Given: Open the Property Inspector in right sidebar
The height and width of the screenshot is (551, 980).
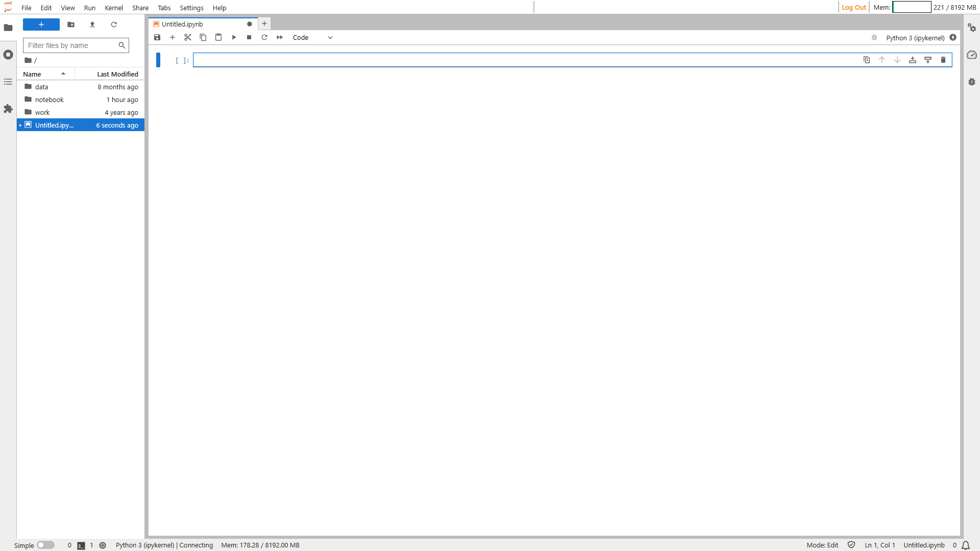Looking at the screenshot, I should coord(972,28).
